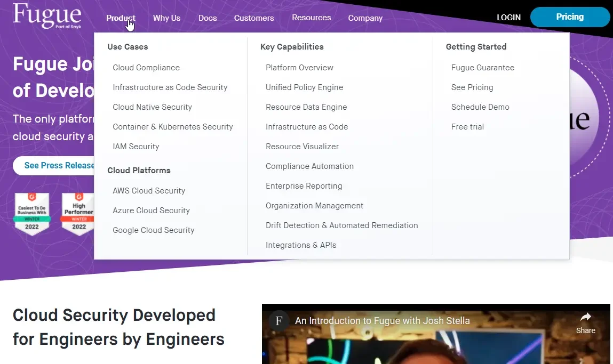The width and height of the screenshot is (613, 364).
Task: Open the Easiest To Do Business With 2022 badge
Action: pos(32,214)
